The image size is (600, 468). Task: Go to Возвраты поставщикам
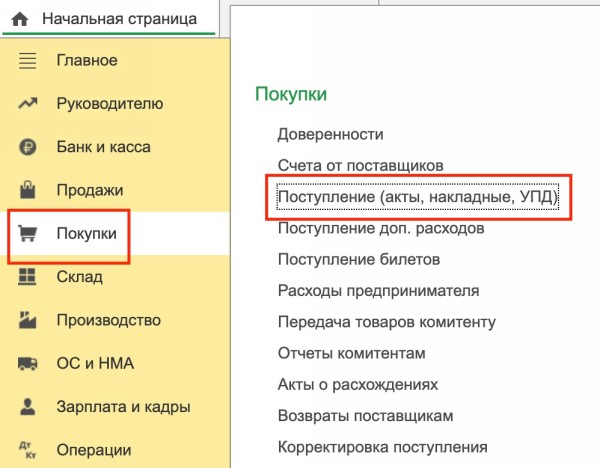pyautogui.click(x=366, y=415)
